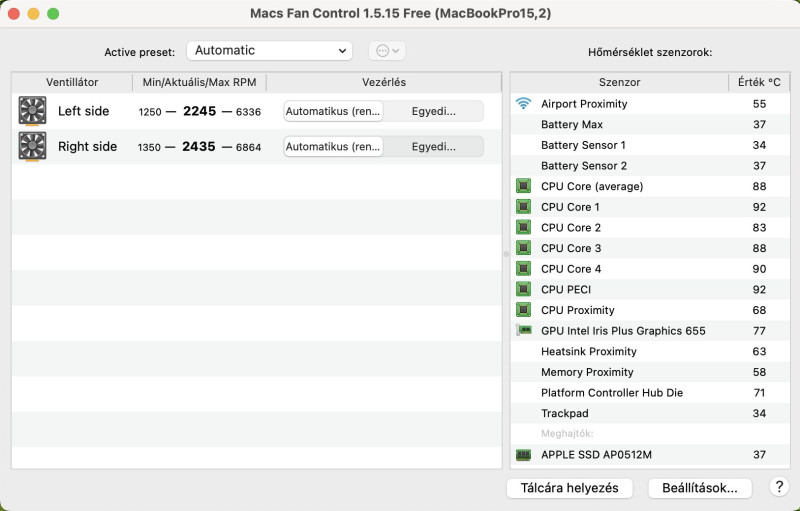This screenshot has width=800, height=511.
Task: Open the help question mark button
Action: click(x=779, y=487)
